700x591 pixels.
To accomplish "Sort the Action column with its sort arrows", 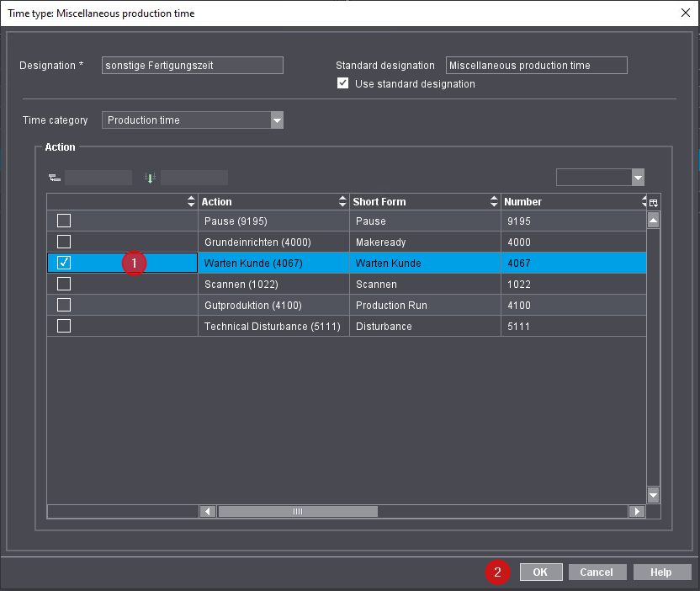I will pyautogui.click(x=341, y=201).
